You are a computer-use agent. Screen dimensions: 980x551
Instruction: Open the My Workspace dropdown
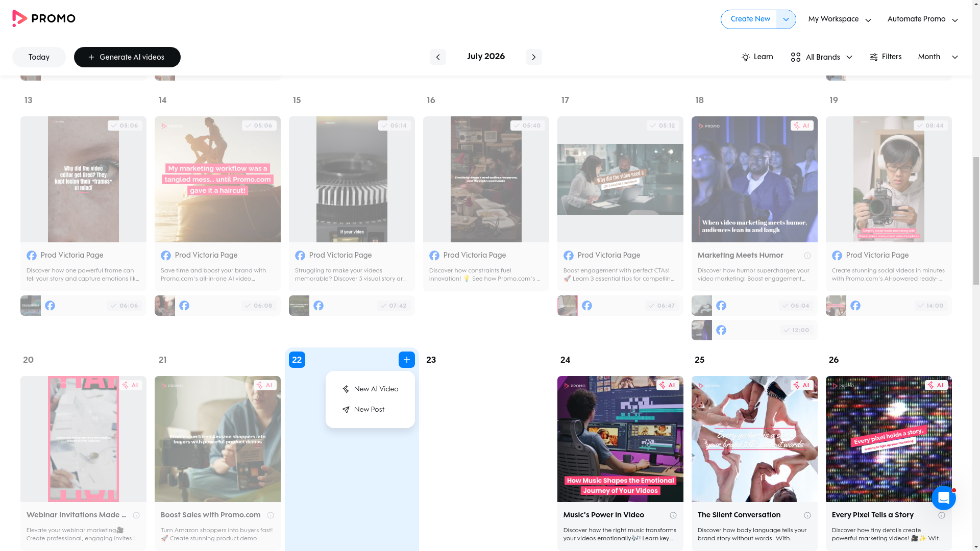click(x=840, y=19)
